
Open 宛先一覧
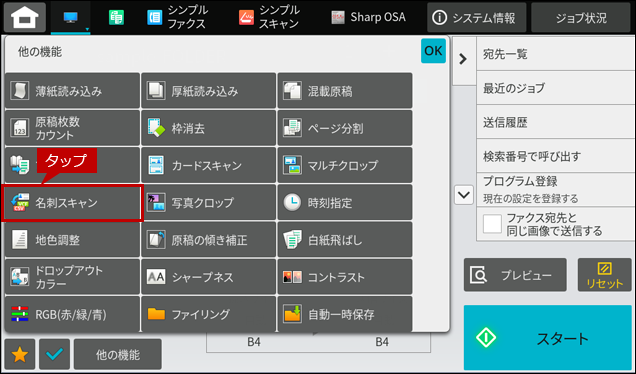point(556,54)
